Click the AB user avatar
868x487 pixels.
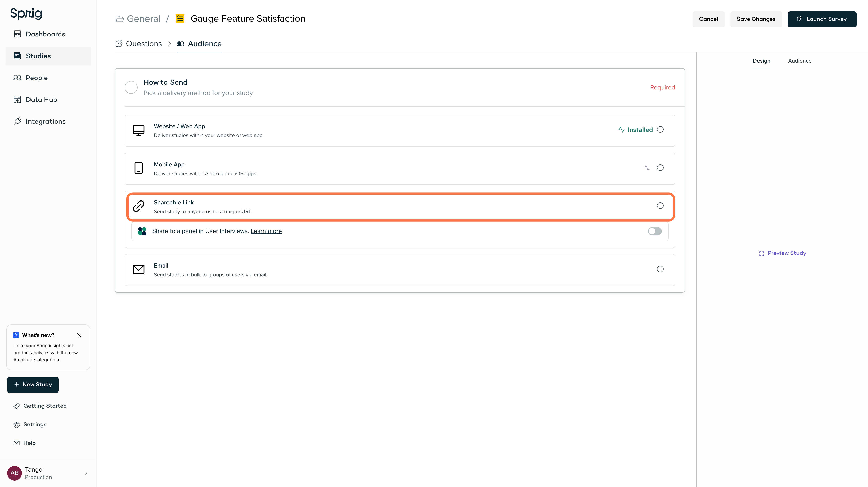point(15,473)
